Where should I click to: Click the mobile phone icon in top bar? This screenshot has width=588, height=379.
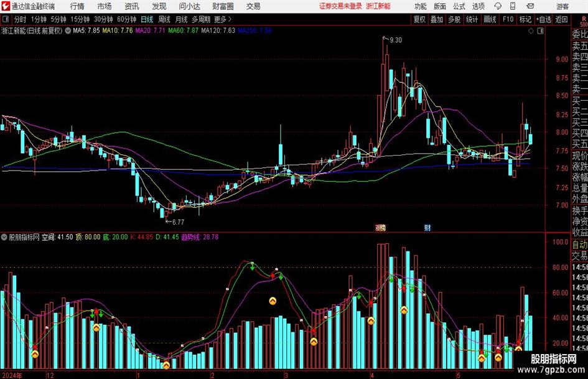point(513,6)
